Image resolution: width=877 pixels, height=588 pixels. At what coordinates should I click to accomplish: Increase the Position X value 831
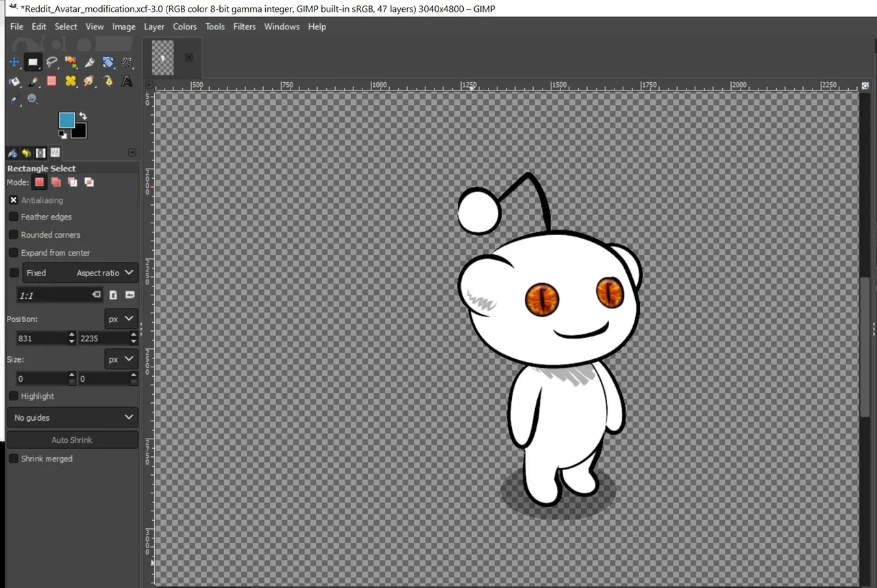point(72,335)
